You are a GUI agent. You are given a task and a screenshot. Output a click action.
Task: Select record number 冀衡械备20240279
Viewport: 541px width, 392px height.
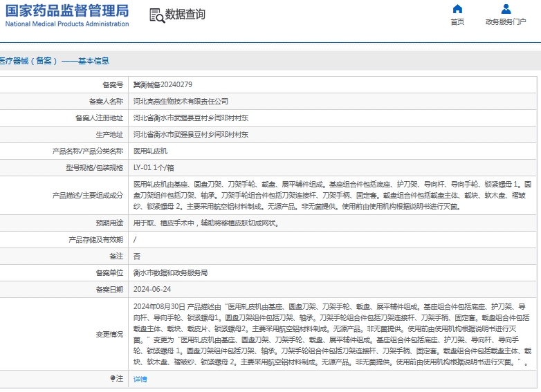coord(163,84)
